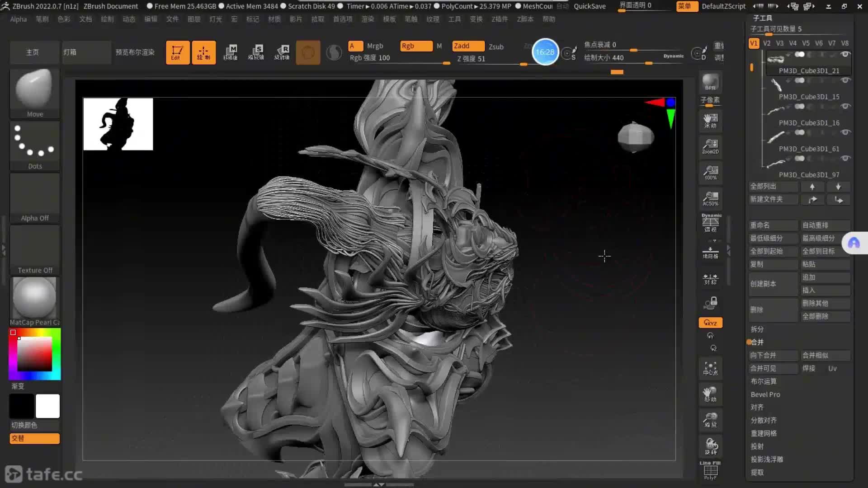Open the Alpha menu

coord(19,19)
